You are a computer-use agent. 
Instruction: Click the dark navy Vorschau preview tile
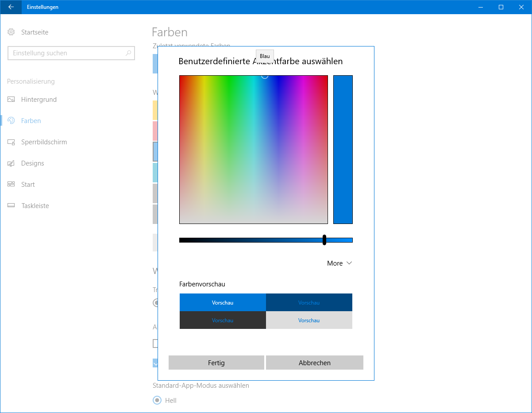(x=309, y=302)
